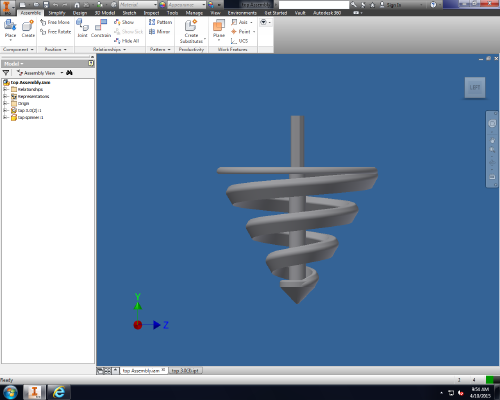The width and height of the screenshot is (500, 400).
Task: Open Relationships panel dropdown arrow
Action: pos(125,49)
